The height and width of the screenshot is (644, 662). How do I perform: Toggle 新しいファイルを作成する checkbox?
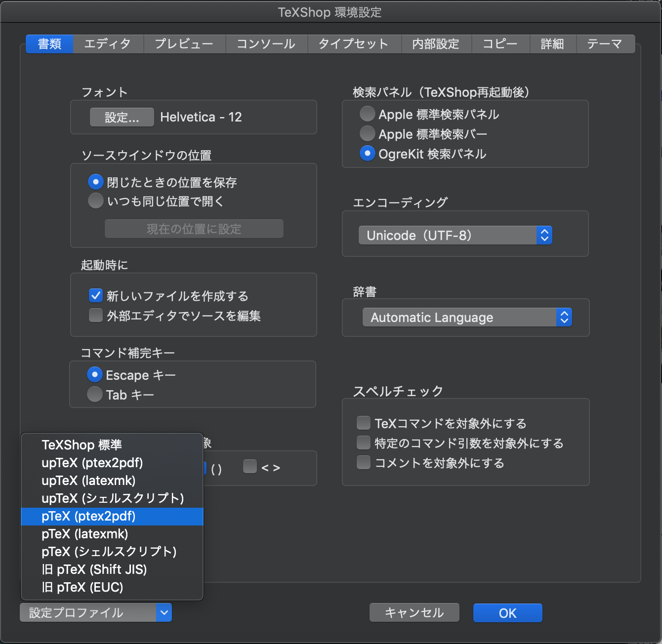pyautogui.click(x=95, y=295)
